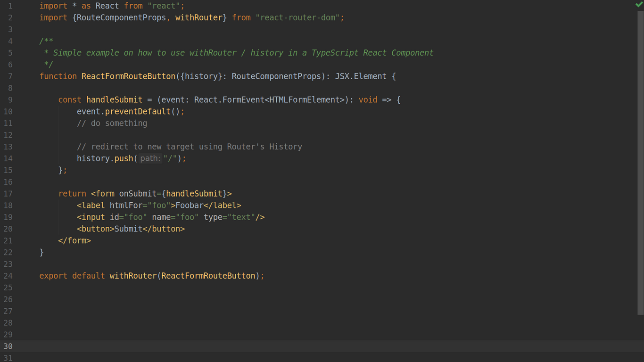
Task: Place cursor on the withRouter import
Action: [199, 17]
